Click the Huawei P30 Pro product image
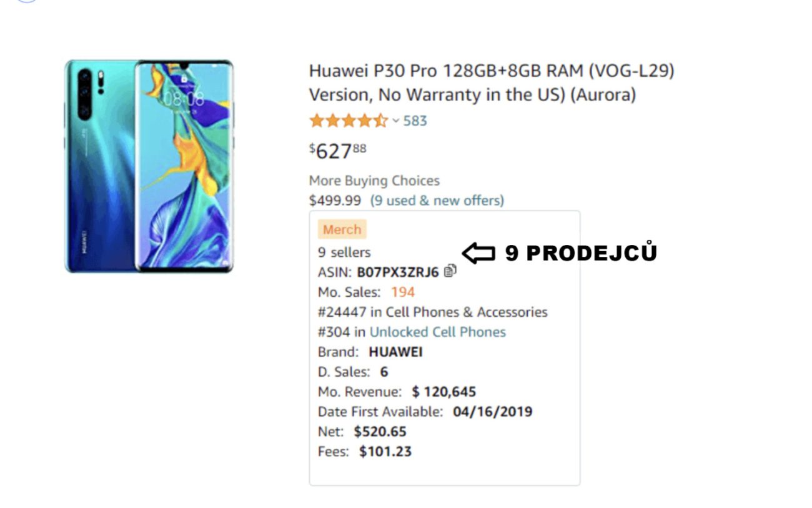The image size is (812, 508). (x=149, y=166)
